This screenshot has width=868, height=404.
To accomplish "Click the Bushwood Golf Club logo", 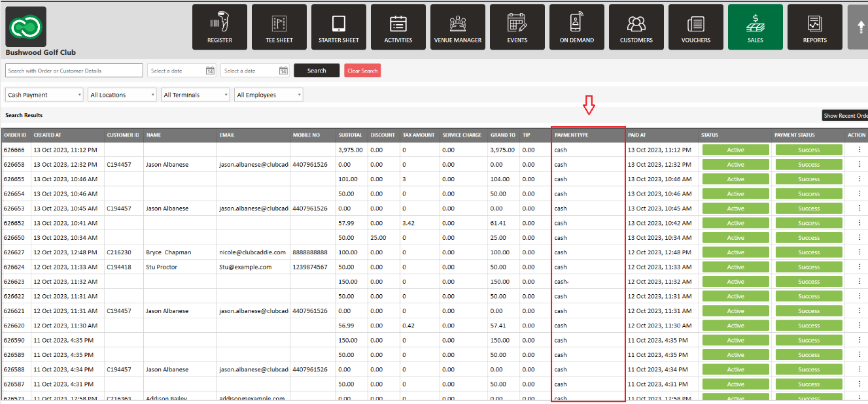I will coord(26,26).
